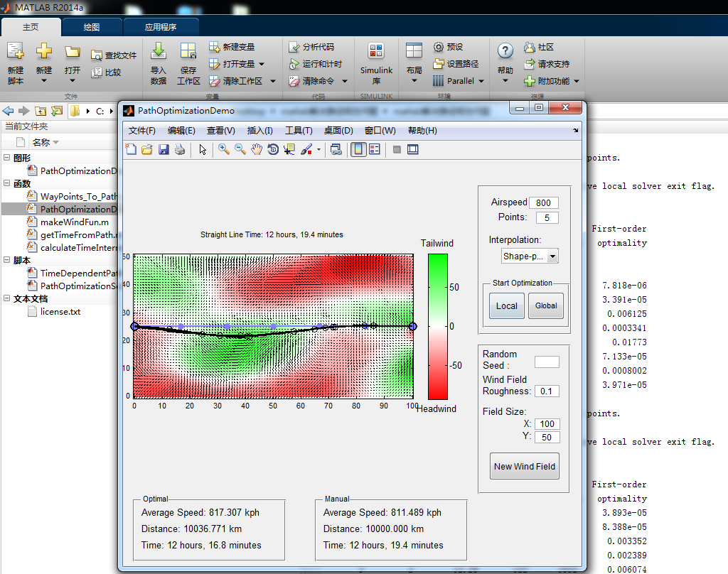Expand the New dropdown in MATLAB ribbon
This screenshot has width=728, height=574.
(x=43, y=81)
